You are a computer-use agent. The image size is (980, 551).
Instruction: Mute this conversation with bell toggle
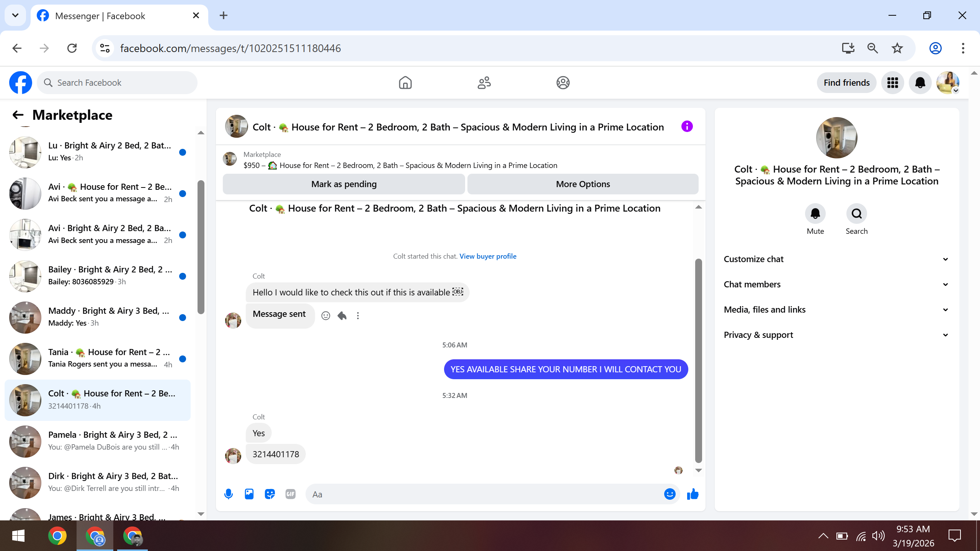815,214
